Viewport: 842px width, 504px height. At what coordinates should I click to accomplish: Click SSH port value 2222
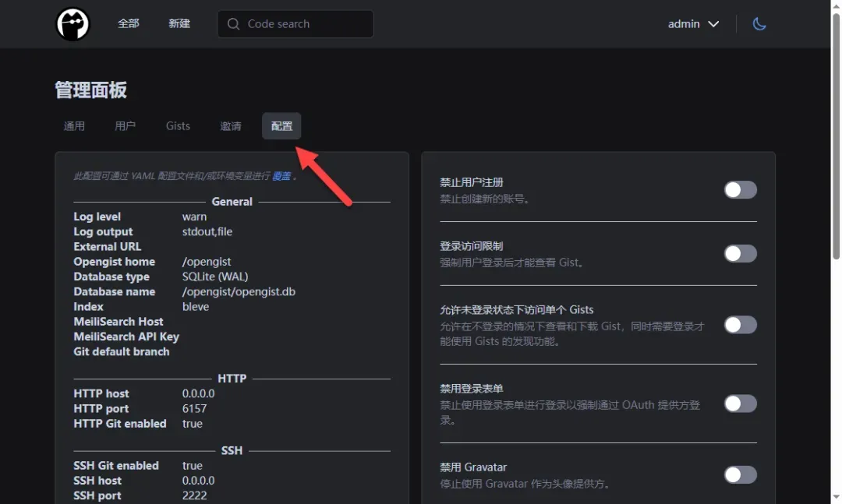pos(194,496)
